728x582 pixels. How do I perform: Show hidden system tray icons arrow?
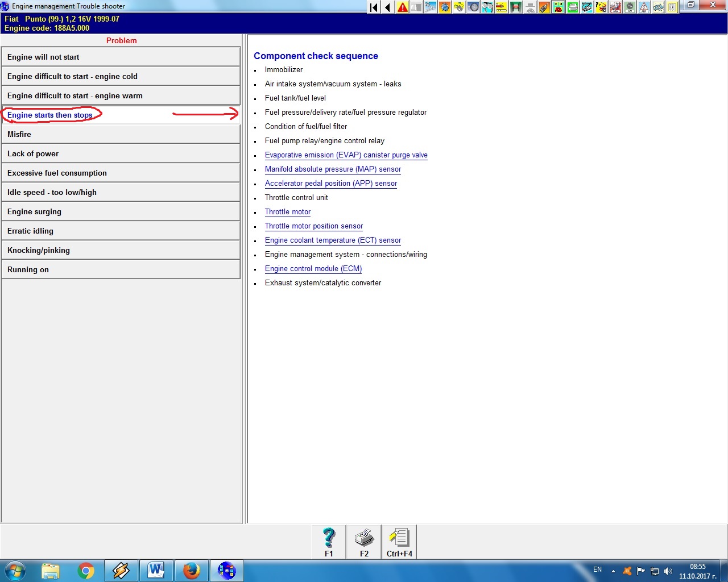point(613,571)
